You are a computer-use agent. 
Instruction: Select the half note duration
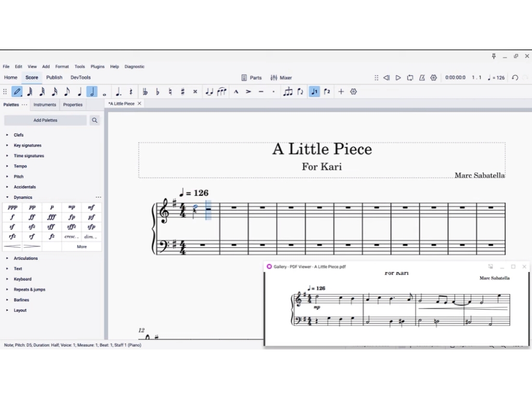click(92, 91)
